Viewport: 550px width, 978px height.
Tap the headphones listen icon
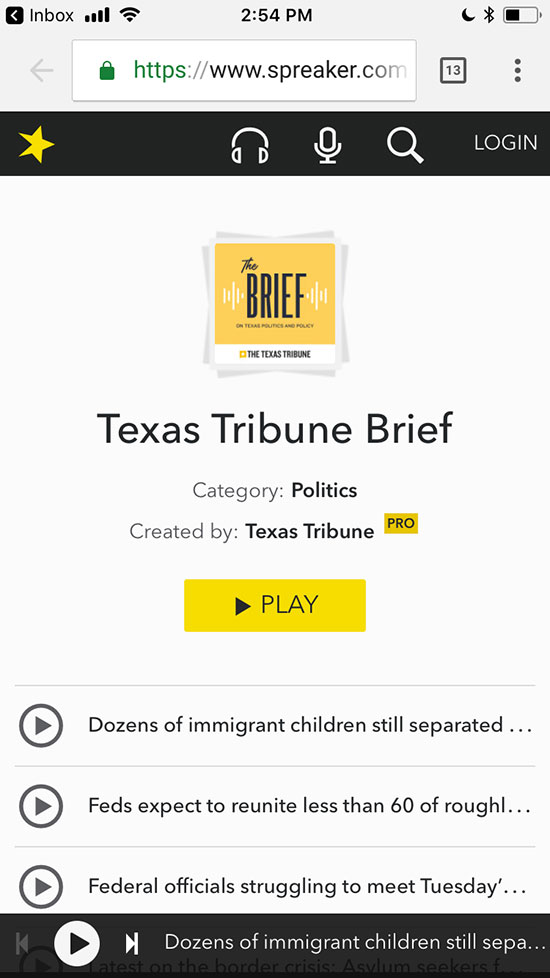coord(250,145)
